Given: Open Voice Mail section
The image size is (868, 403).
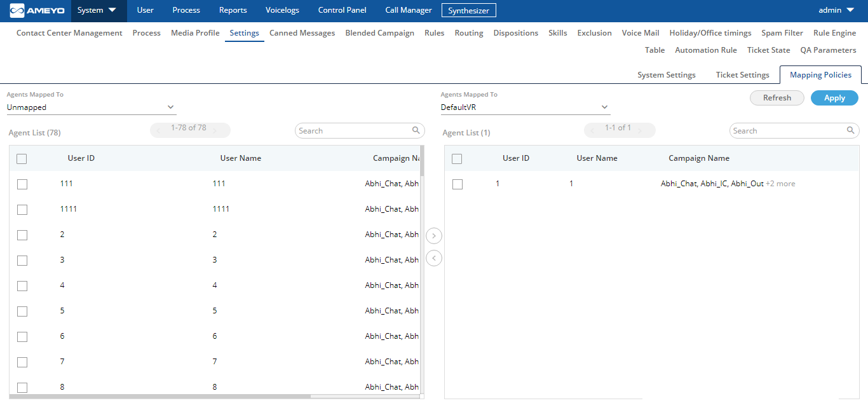Looking at the screenshot, I should tap(641, 33).
